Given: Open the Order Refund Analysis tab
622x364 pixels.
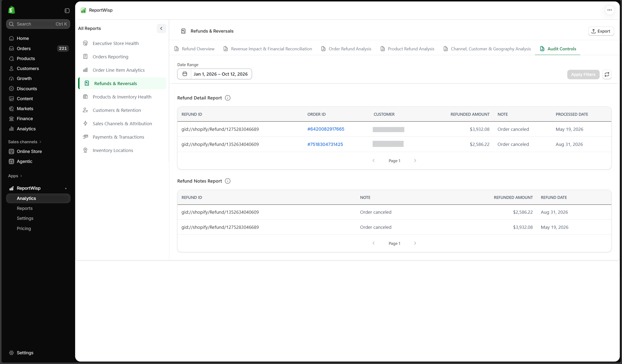Looking at the screenshot, I should 346,49.
